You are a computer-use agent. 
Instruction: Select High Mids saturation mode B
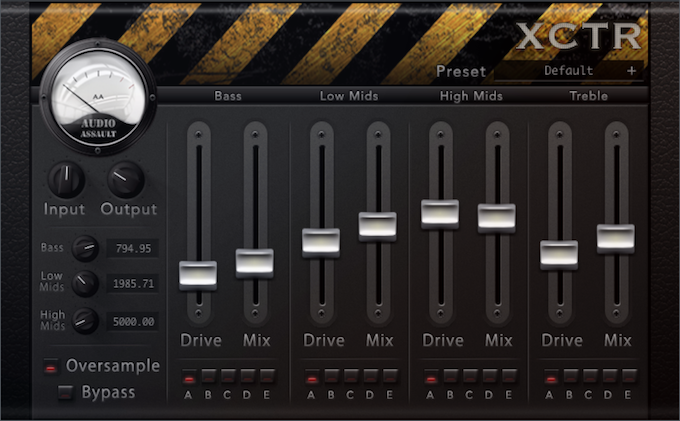pyautogui.click(x=451, y=376)
